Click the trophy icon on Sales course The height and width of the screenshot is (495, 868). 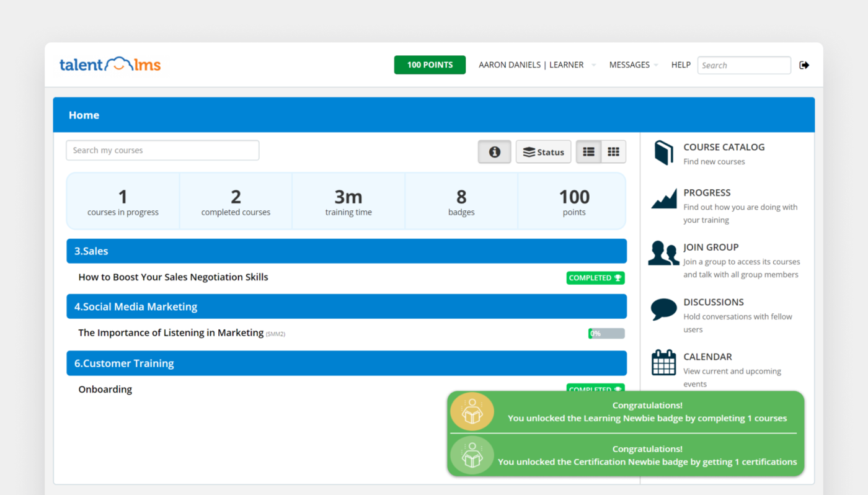pyautogui.click(x=618, y=278)
